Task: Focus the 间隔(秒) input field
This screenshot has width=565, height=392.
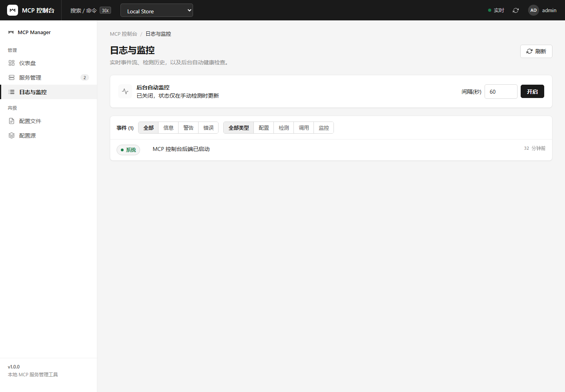Action: tap(501, 91)
